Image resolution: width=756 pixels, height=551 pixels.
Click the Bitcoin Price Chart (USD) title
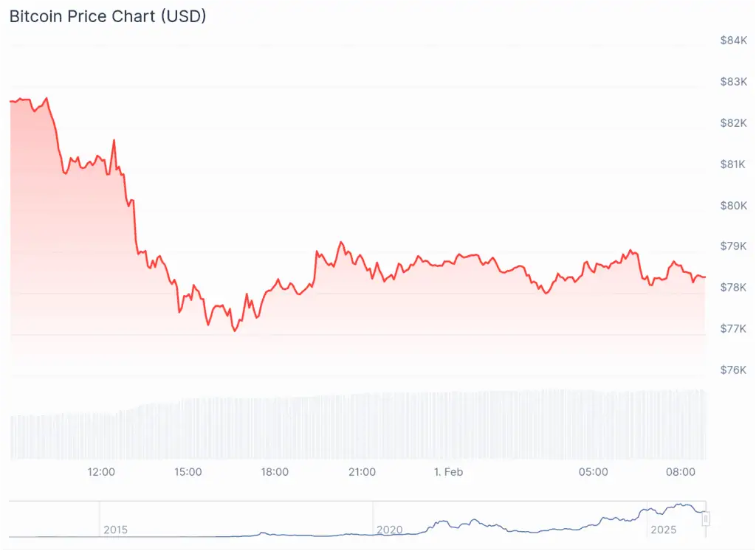pyautogui.click(x=108, y=16)
